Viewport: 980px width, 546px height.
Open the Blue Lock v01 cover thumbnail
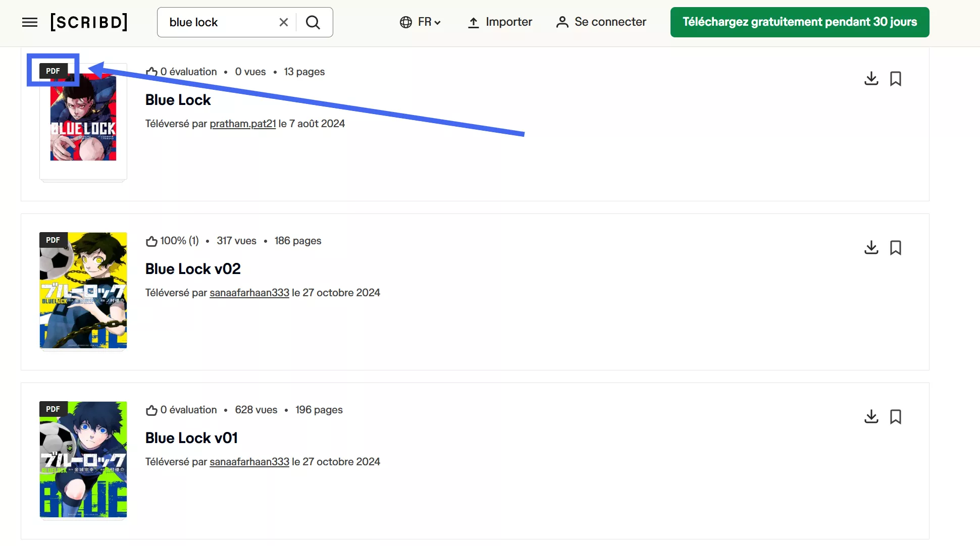[83, 459]
